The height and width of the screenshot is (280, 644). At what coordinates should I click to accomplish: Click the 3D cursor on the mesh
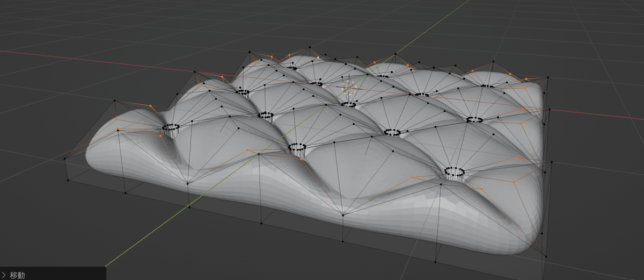coord(348,87)
